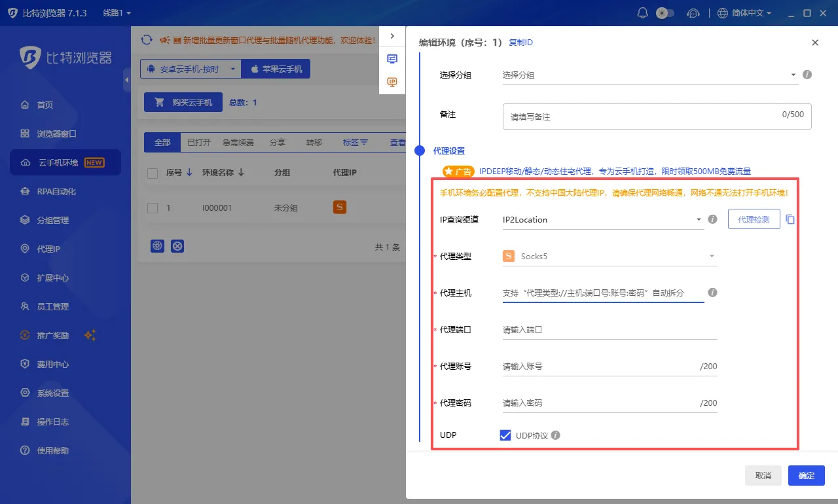Select the 急需续费 tab
Screen dimensions: 838x504
tap(238, 142)
